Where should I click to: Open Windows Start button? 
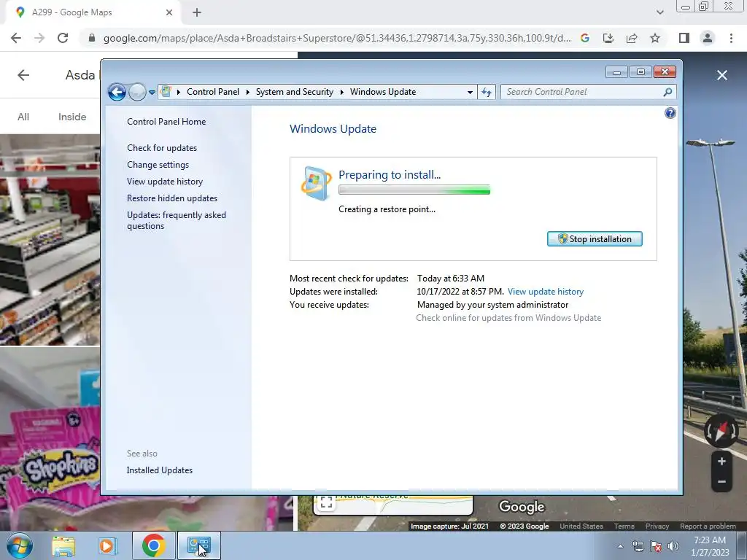click(x=20, y=545)
